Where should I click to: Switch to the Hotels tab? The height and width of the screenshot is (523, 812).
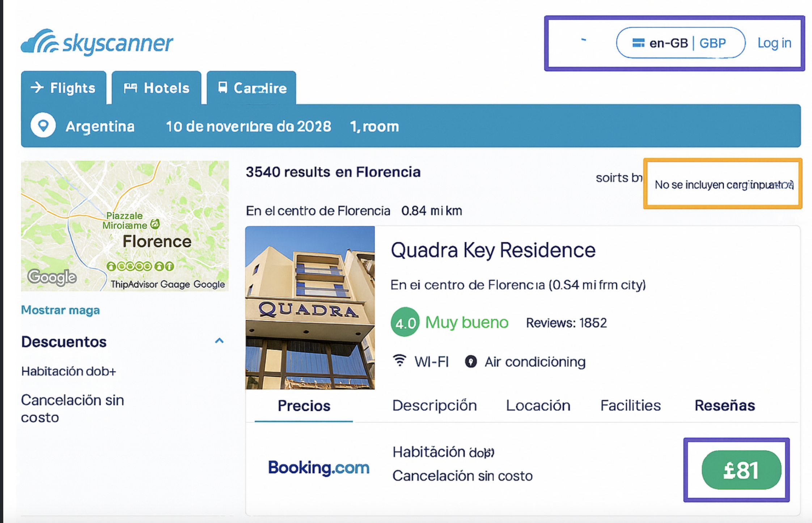coord(156,88)
